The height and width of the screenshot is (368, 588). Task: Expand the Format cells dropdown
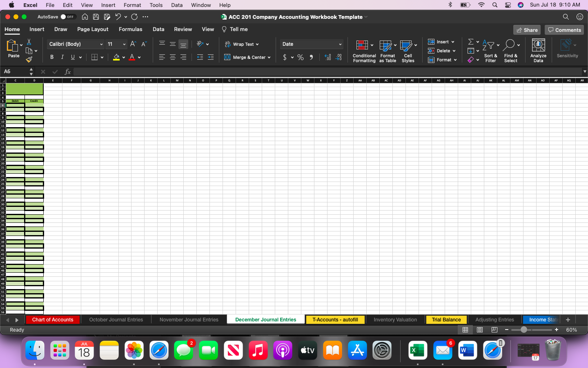(455, 60)
